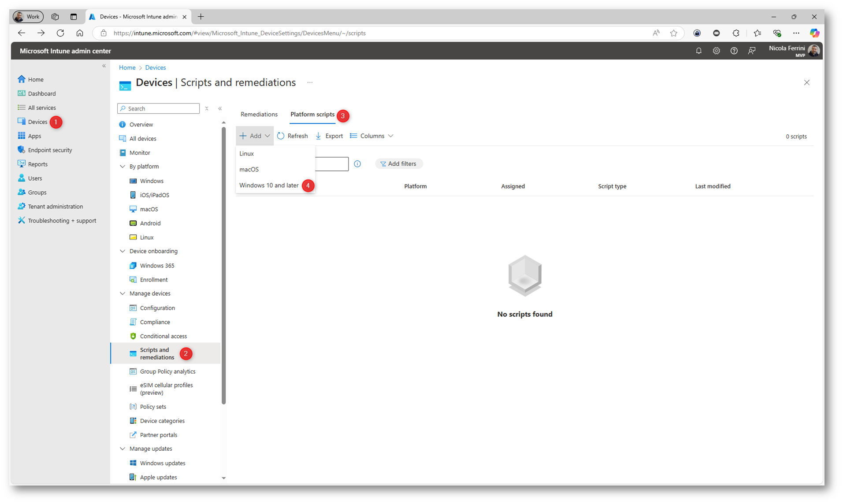Open the Nicola Ferrini account menu
The width and height of the screenshot is (843, 504).
click(794, 51)
